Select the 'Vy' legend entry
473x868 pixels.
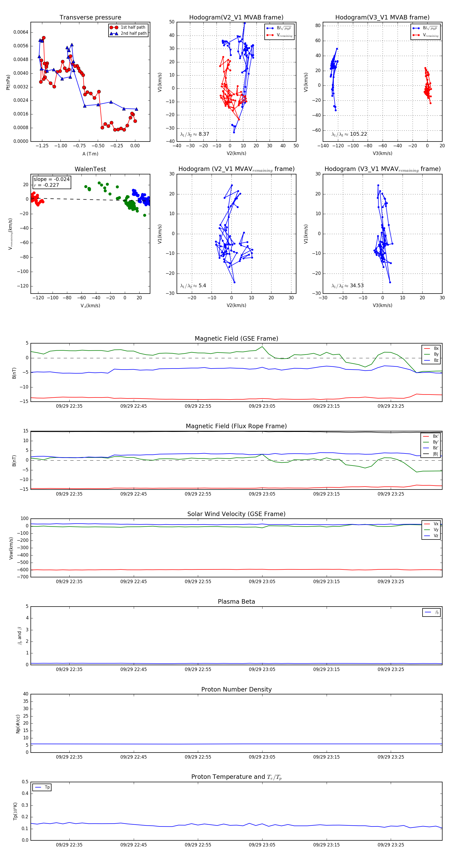(431, 530)
